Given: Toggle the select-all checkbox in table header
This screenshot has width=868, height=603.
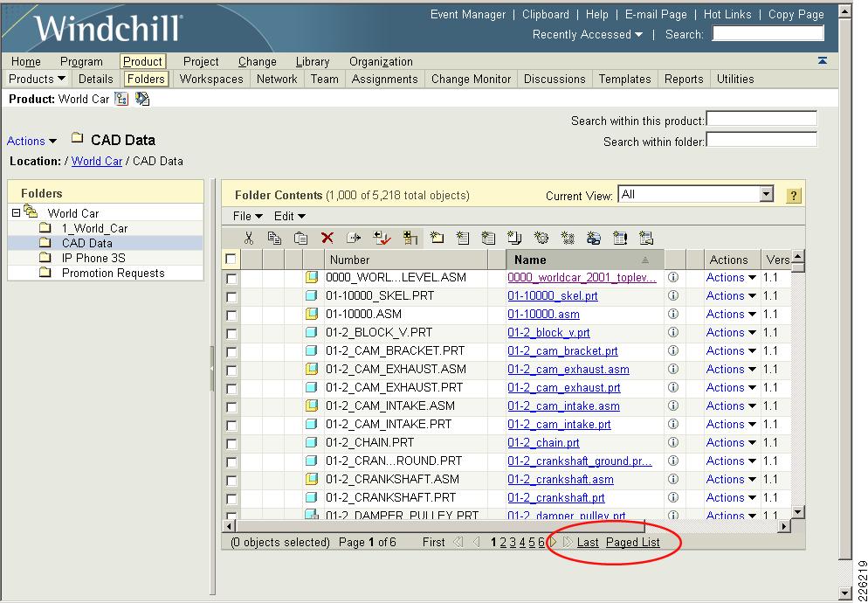Looking at the screenshot, I should (231, 259).
